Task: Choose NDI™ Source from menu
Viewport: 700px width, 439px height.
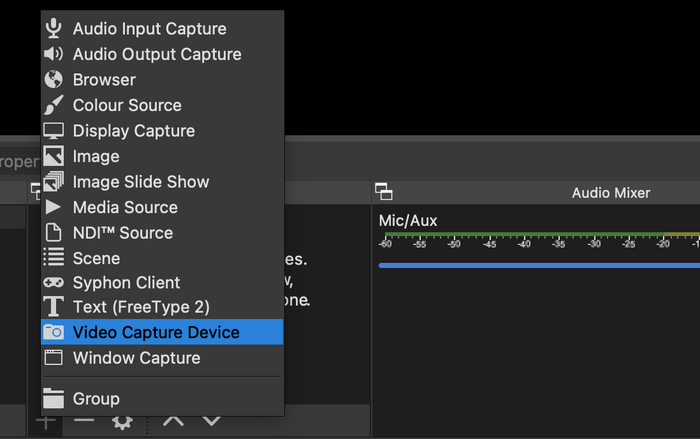Action: [x=122, y=233]
